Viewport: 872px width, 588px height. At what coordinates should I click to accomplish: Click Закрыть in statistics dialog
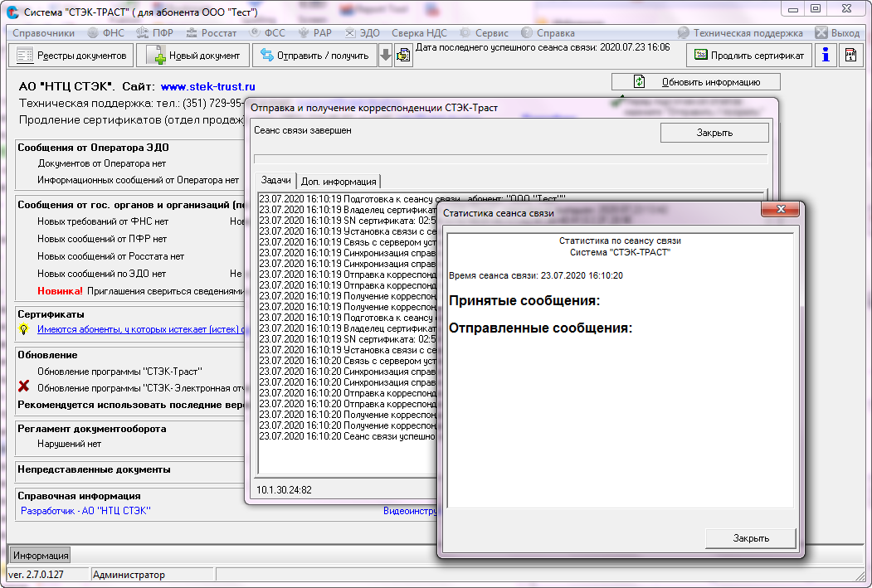[x=751, y=538]
